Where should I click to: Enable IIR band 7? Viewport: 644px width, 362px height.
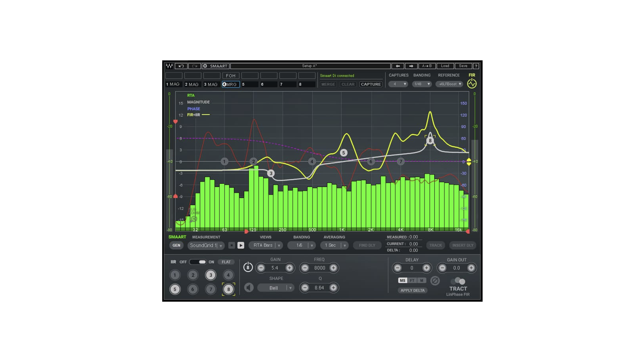tap(211, 289)
